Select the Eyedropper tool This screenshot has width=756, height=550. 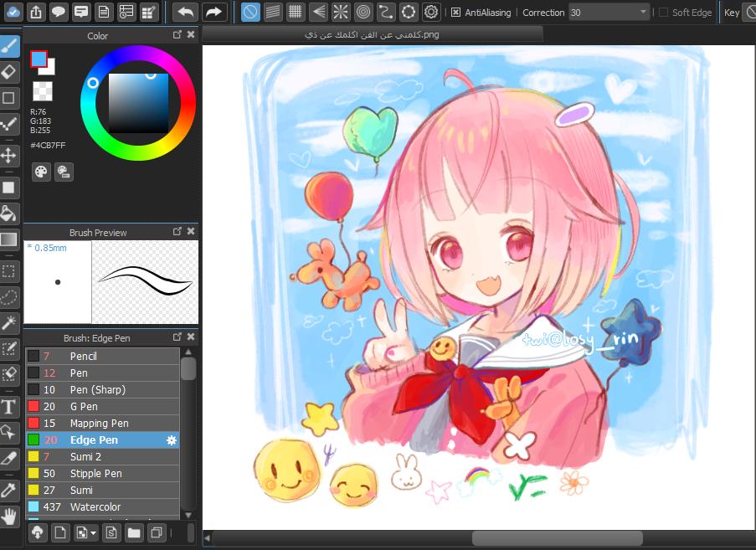(8, 491)
